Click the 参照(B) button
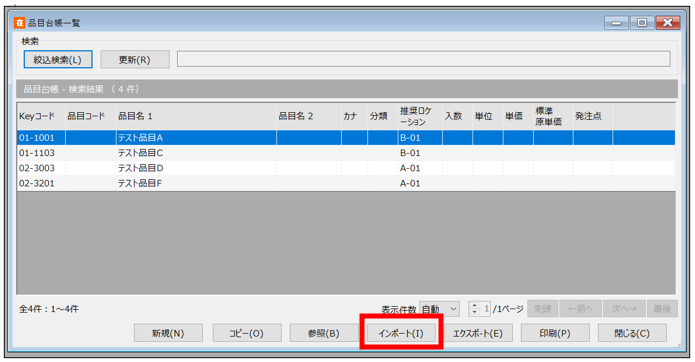The width and height of the screenshot is (695, 362). 324,333
